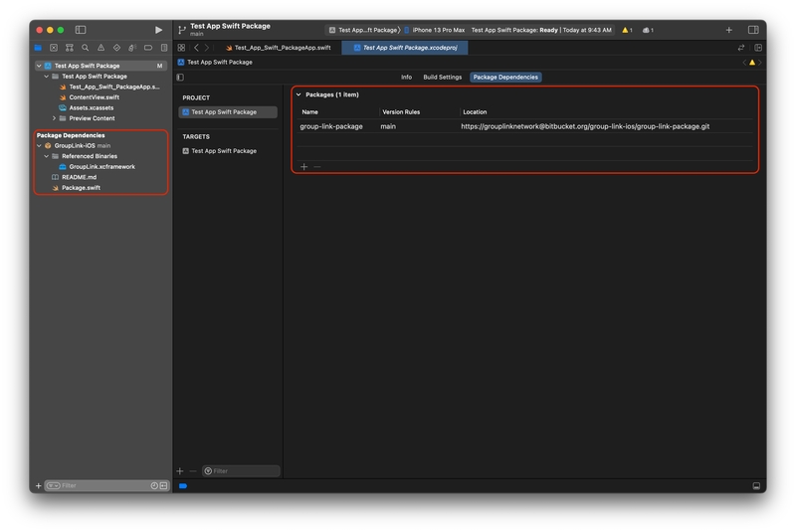Click the Library plus button in the toolbar
The width and height of the screenshot is (796, 532).
pos(728,30)
